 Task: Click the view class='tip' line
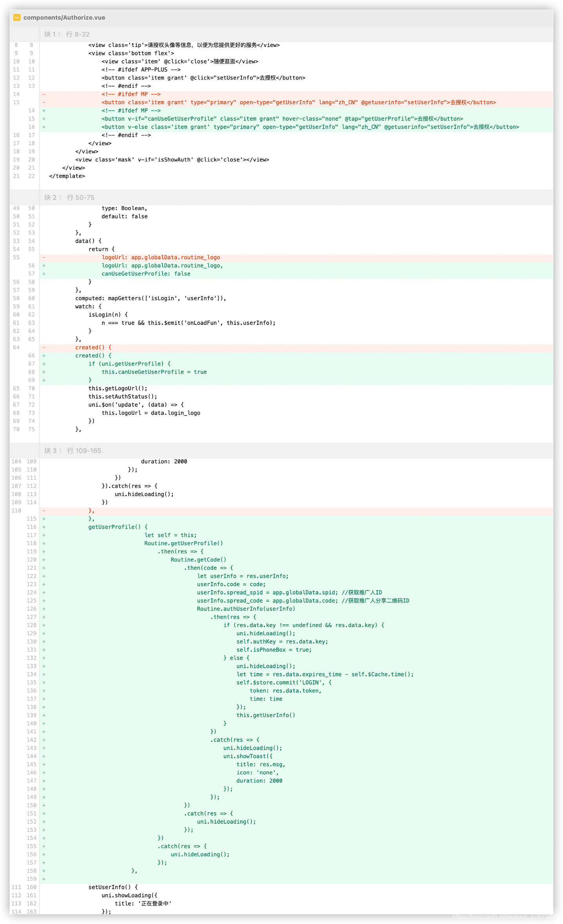pos(184,45)
